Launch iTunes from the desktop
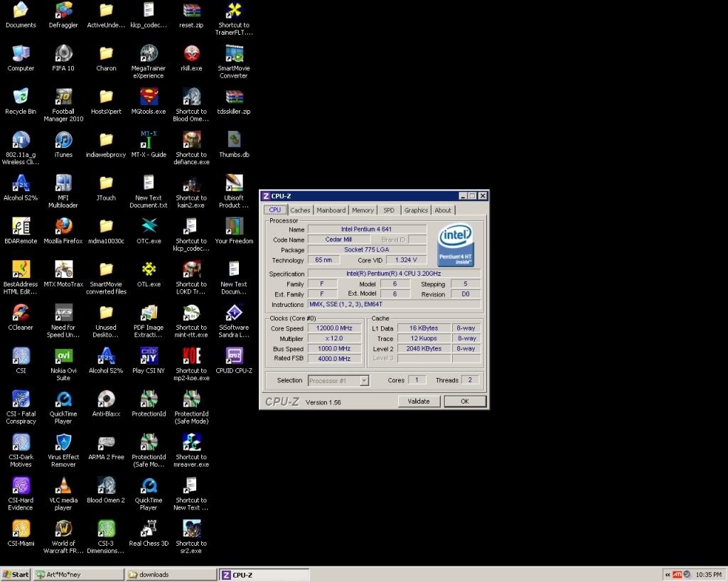The width and height of the screenshot is (728, 582). (63, 140)
